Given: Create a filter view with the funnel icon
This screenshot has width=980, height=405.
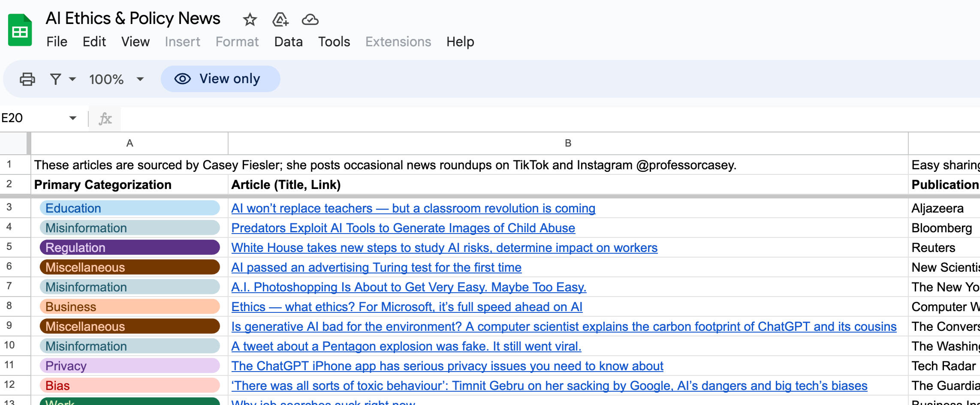Looking at the screenshot, I should coord(56,79).
